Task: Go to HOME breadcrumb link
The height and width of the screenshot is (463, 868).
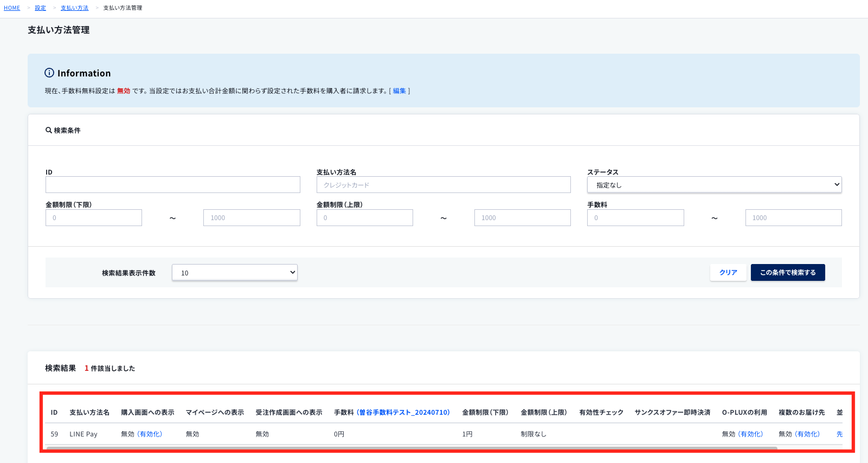Action: [x=12, y=8]
